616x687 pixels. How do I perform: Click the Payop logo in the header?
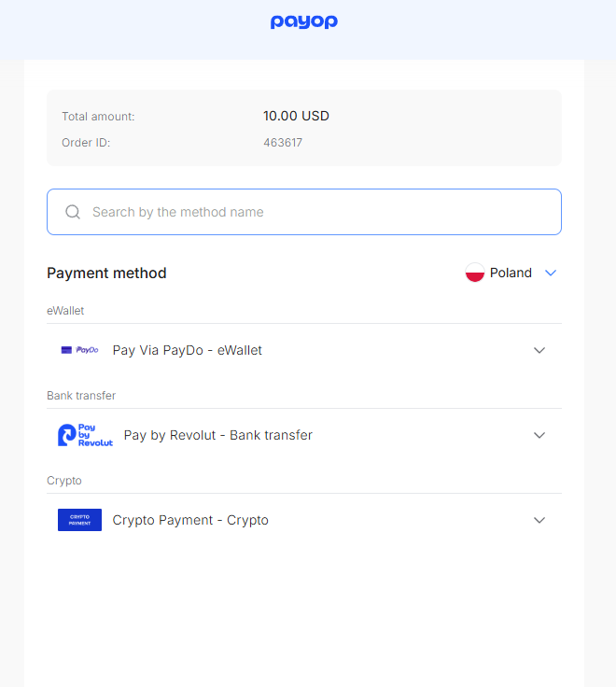coord(304,21)
